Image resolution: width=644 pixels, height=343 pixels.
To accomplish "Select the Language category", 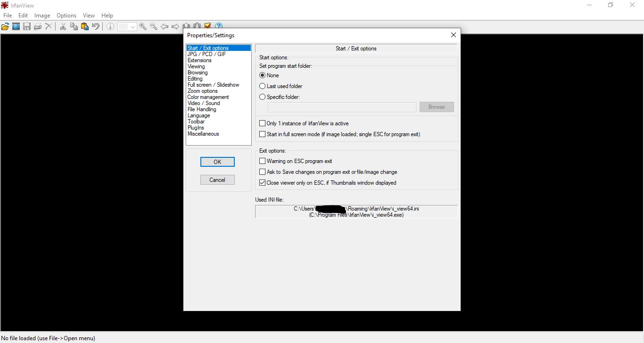I will point(219,115).
